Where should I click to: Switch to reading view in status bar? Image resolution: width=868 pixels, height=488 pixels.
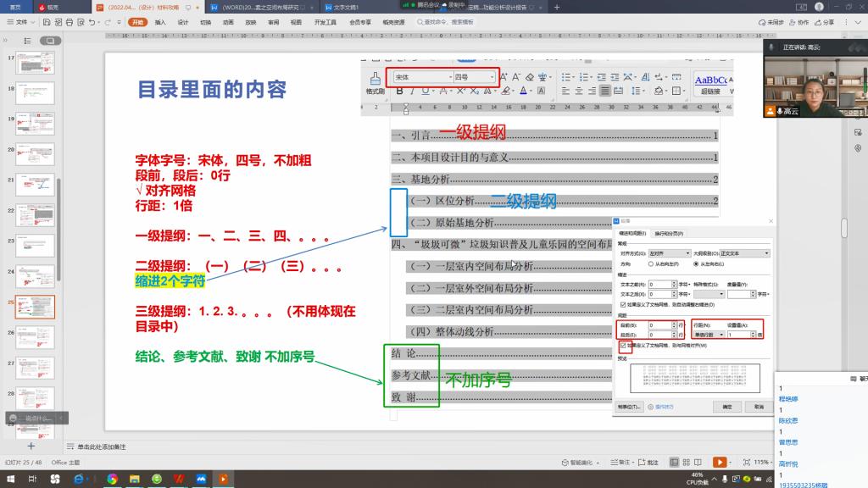tap(698, 462)
